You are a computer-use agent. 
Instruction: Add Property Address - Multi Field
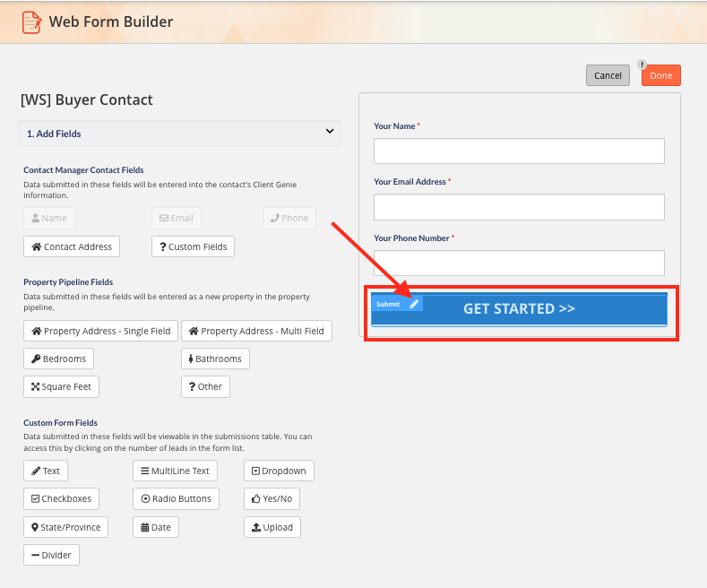click(x=256, y=331)
